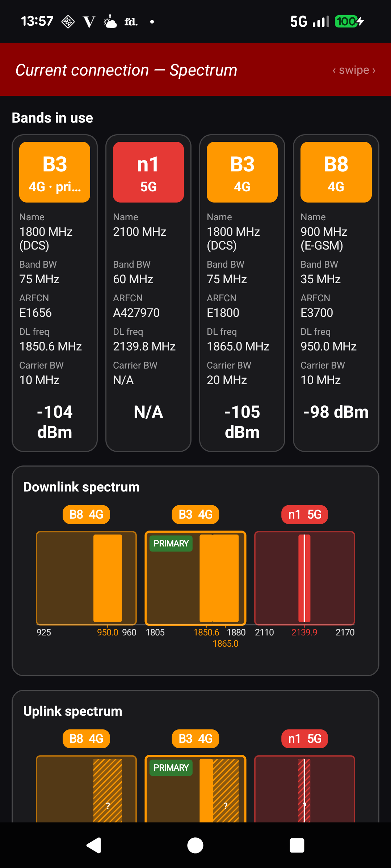Tap the B3 downlink orange carrier block
391x868 pixels.
pyautogui.click(x=219, y=578)
